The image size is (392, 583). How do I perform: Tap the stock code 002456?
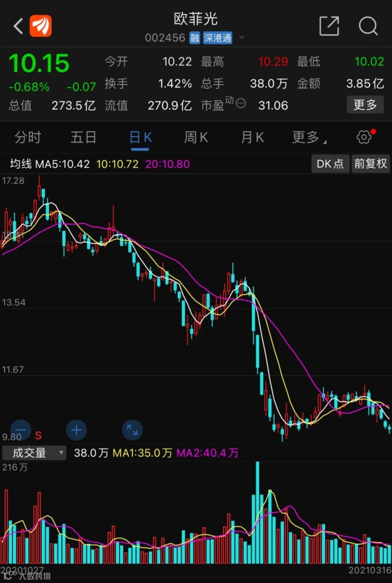tap(165, 38)
